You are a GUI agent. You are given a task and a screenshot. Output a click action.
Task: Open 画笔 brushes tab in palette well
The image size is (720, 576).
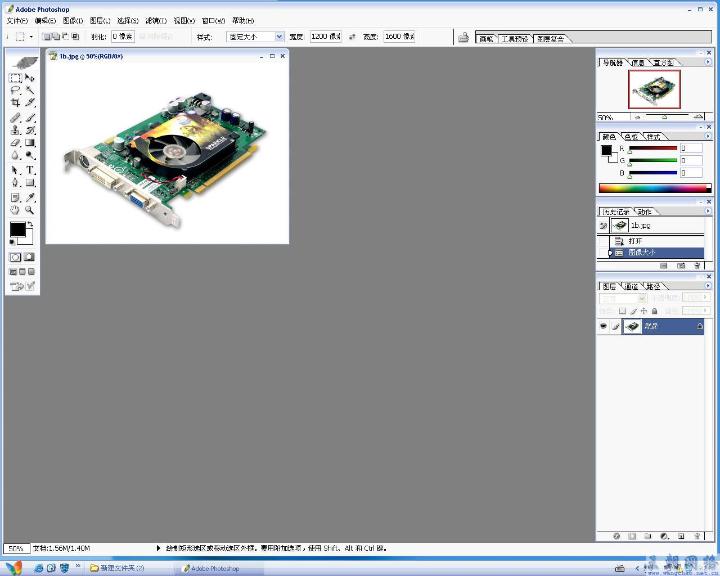point(486,39)
